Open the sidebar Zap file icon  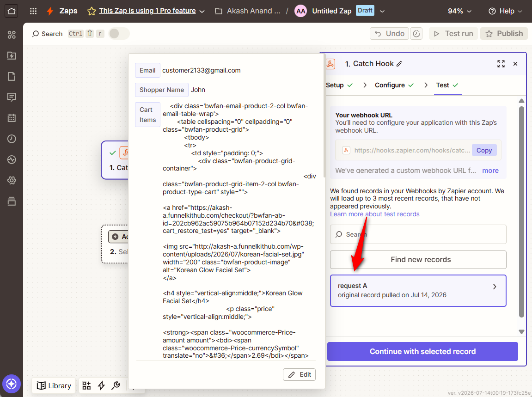coord(12,55)
